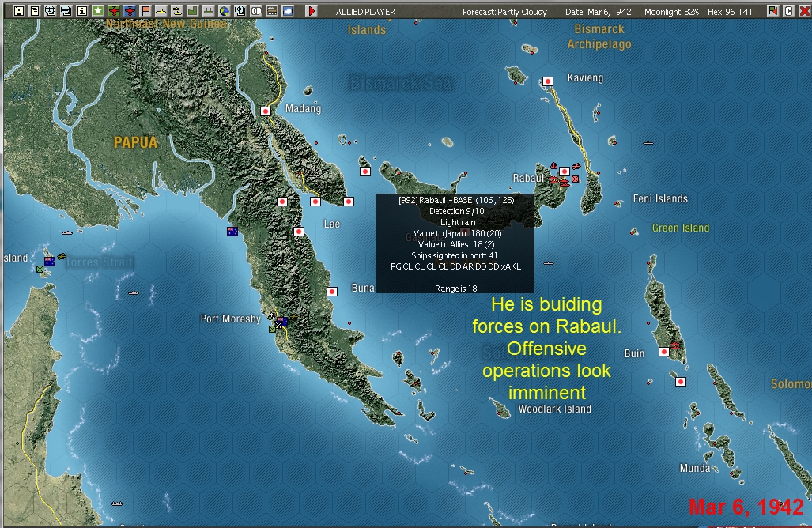The width and height of the screenshot is (812, 528).
Task: Select the ship silhouette east of Kavieng
Action: (x=648, y=142)
